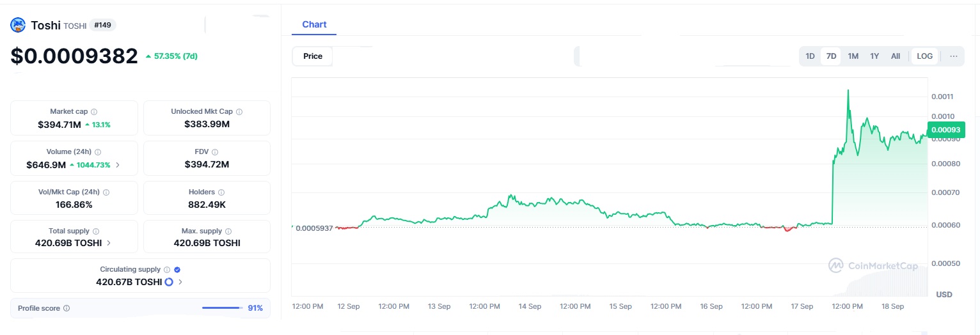This screenshot has height=335, width=980.
Task: Click the 0.00093 current price label
Action: click(946, 130)
